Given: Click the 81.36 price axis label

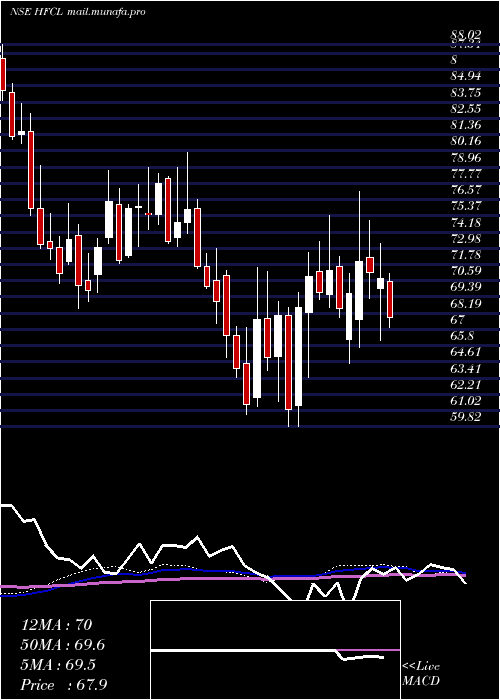Looking at the screenshot, I should 466,125.
